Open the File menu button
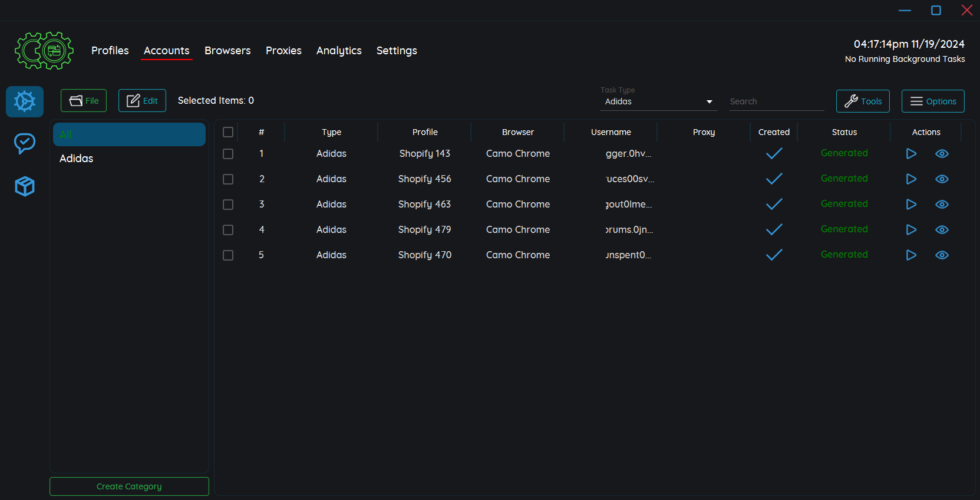This screenshot has height=500, width=980. [84, 101]
